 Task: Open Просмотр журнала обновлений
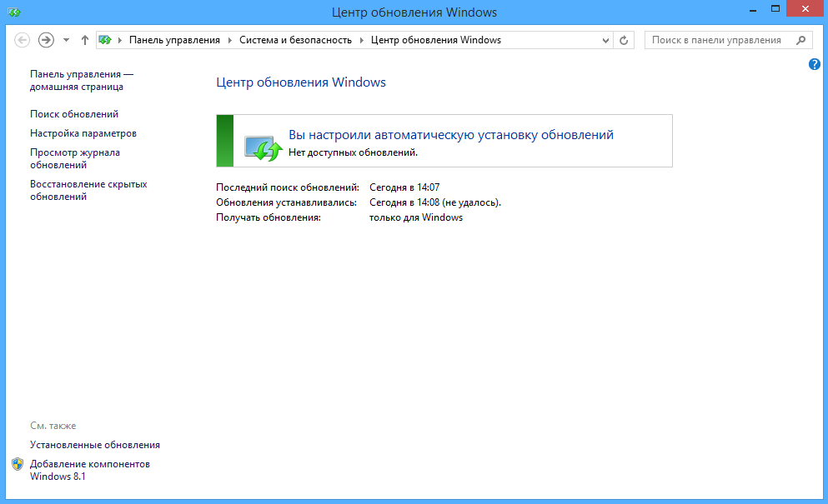point(75,159)
